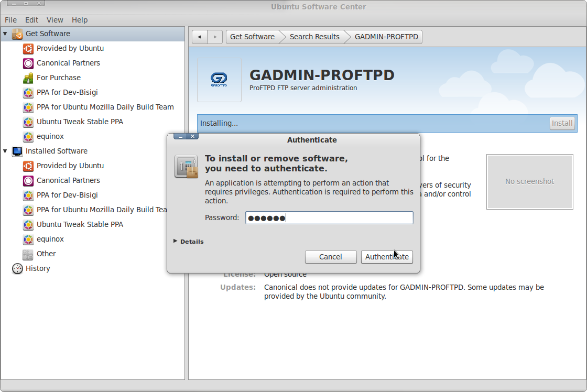Click Canonical Partners icon under Installed Software
The height and width of the screenshot is (392, 587).
point(28,181)
